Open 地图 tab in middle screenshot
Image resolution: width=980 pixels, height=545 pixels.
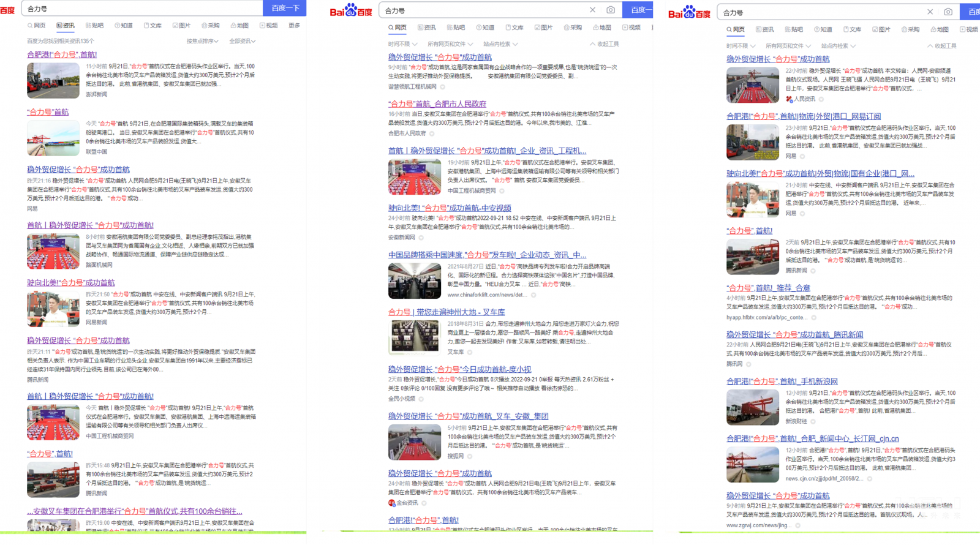click(x=601, y=28)
